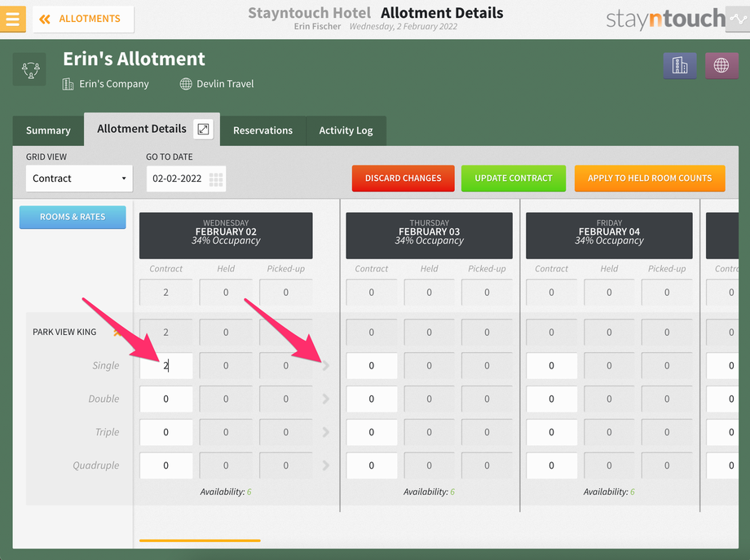Edit Triple contract field for February 04
The image size is (750, 560).
(x=552, y=432)
